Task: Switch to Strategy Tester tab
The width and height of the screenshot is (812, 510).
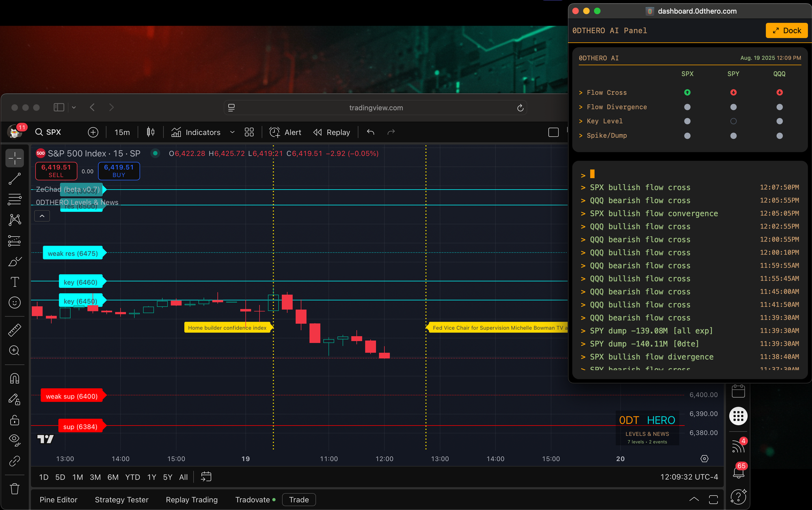Action: [121, 499]
